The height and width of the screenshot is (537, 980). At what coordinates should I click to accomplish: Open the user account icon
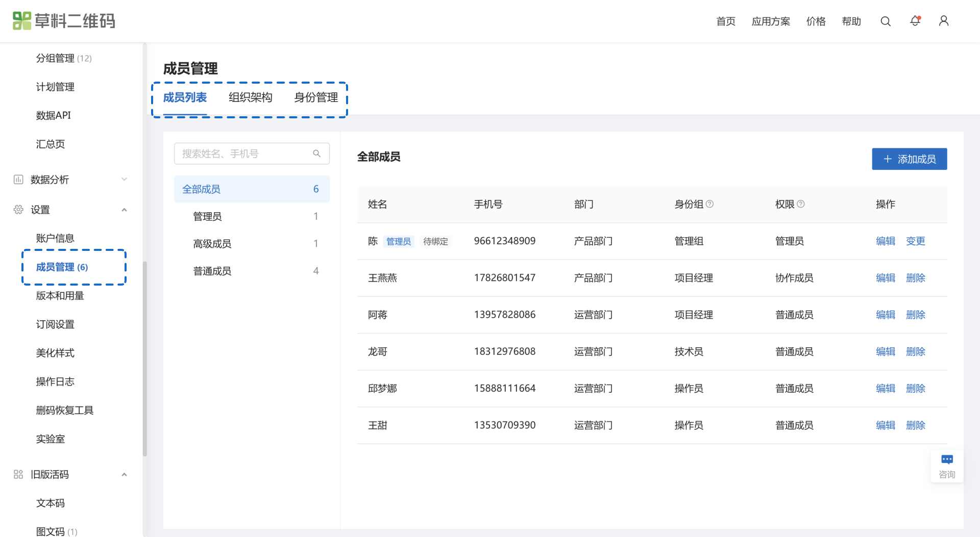click(x=944, y=21)
